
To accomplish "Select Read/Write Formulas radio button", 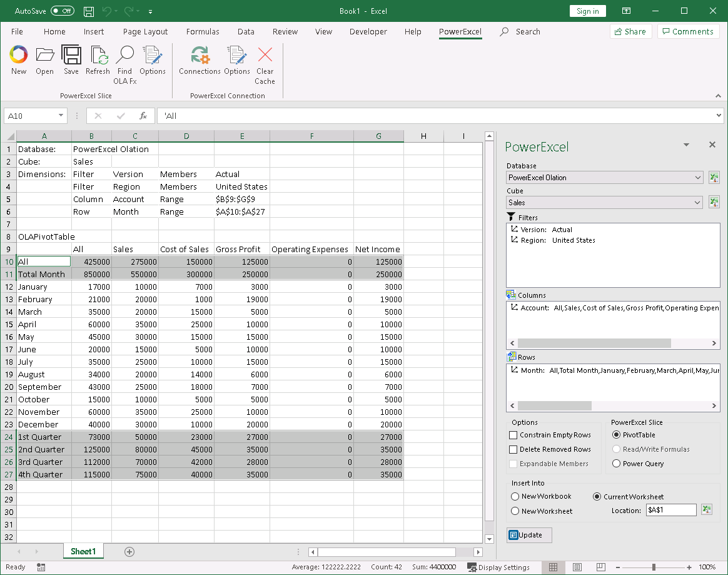I will click(x=616, y=449).
